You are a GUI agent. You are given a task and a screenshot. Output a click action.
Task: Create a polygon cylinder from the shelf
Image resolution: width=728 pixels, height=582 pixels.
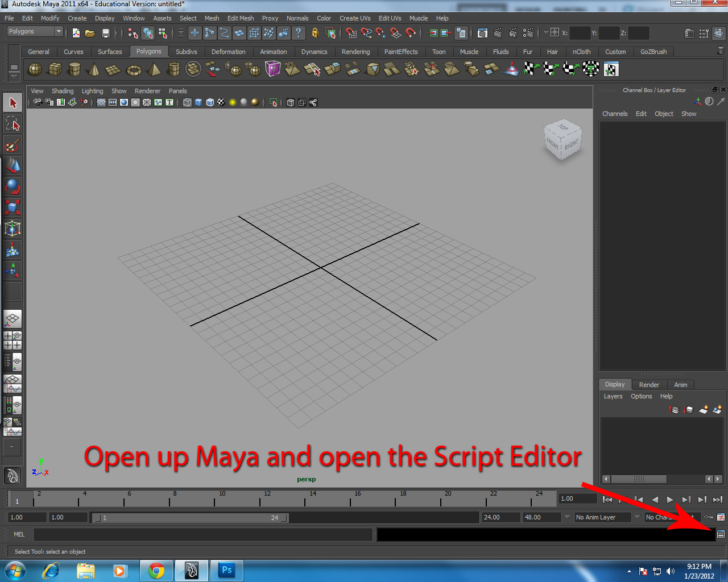pos(75,69)
